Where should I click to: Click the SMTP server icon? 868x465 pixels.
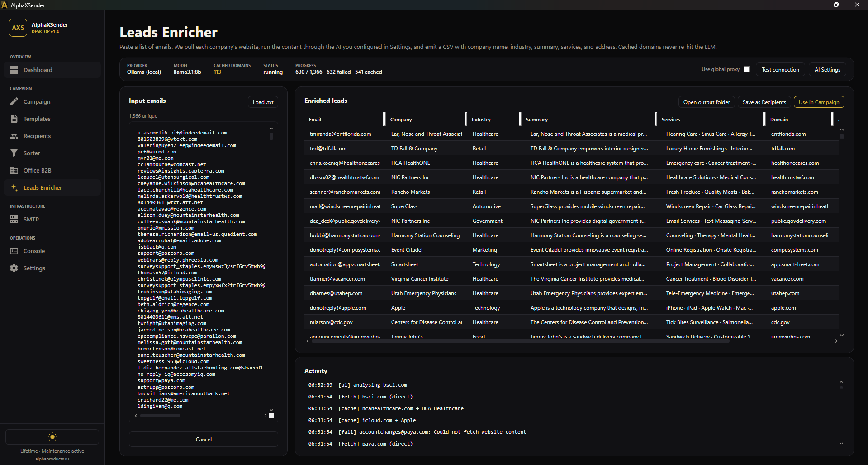point(14,219)
